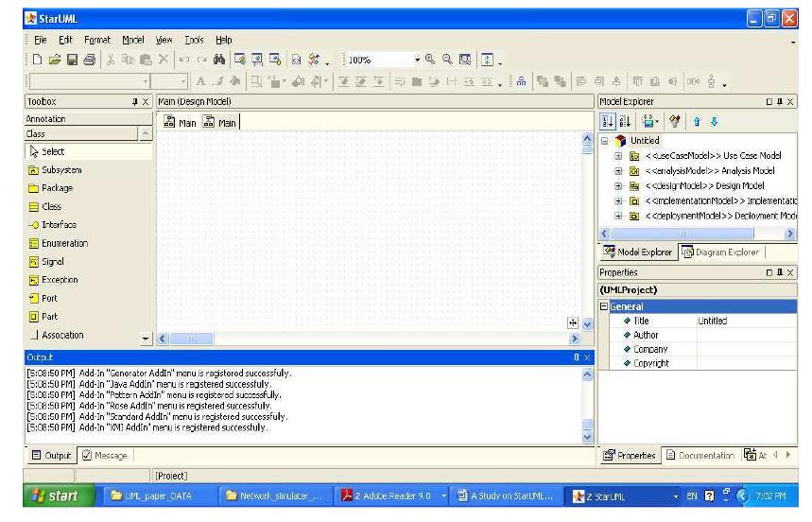Image resolution: width=812 pixels, height=522 pixels.
Task: Expand the Deployment Model node
Action: point(618,216)
